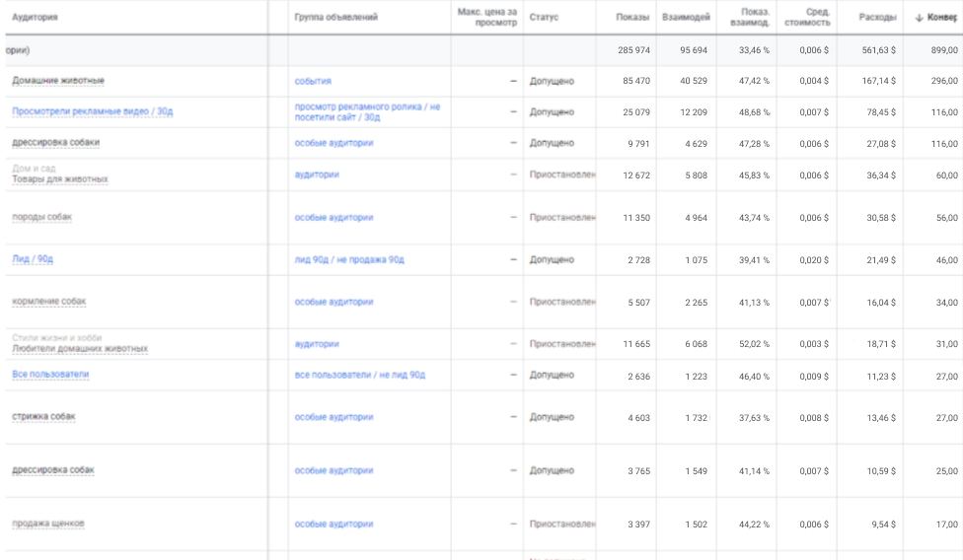Click total cost value 561,63 $
This screenshot has width=963, height=560.
[879, 50]
